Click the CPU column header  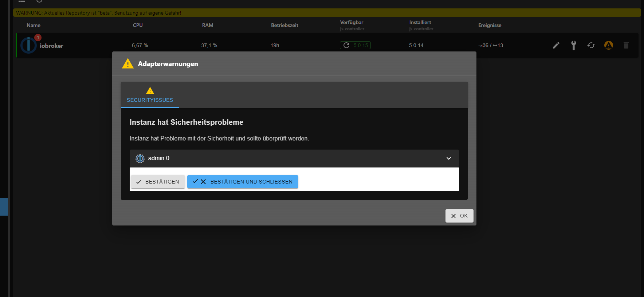point(138,25)
